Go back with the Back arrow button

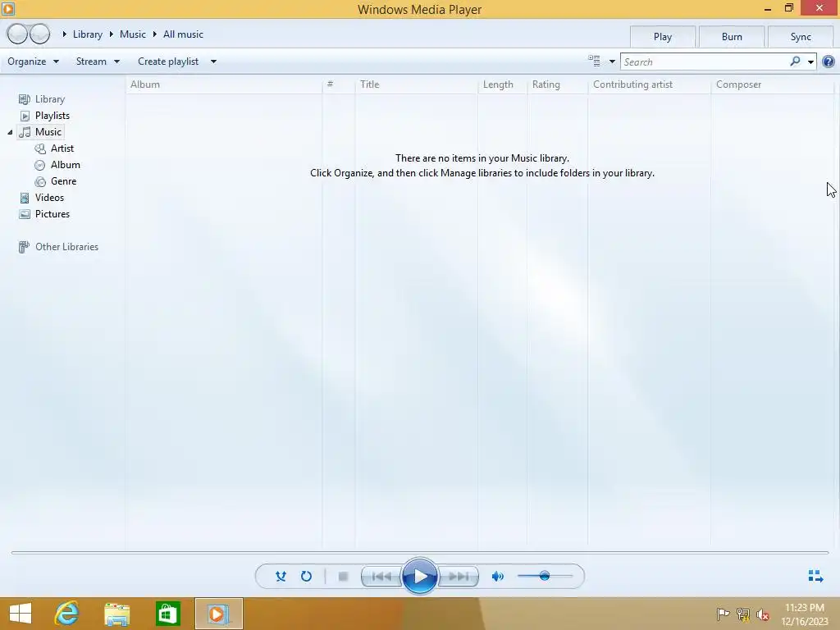point(17,34)
